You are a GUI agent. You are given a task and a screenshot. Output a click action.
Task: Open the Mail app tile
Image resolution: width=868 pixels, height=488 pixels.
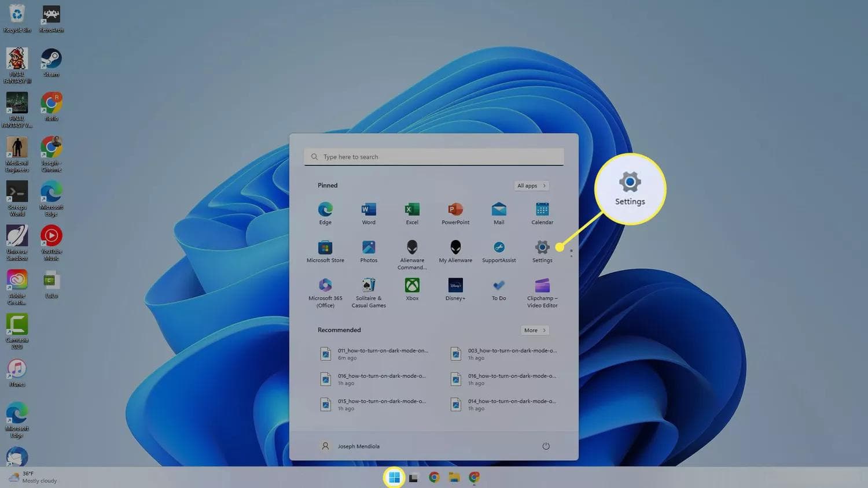point(499,213)
